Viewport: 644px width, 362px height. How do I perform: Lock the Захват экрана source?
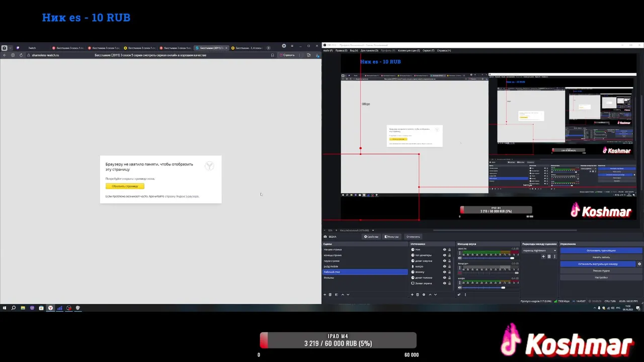coord(449,283)
